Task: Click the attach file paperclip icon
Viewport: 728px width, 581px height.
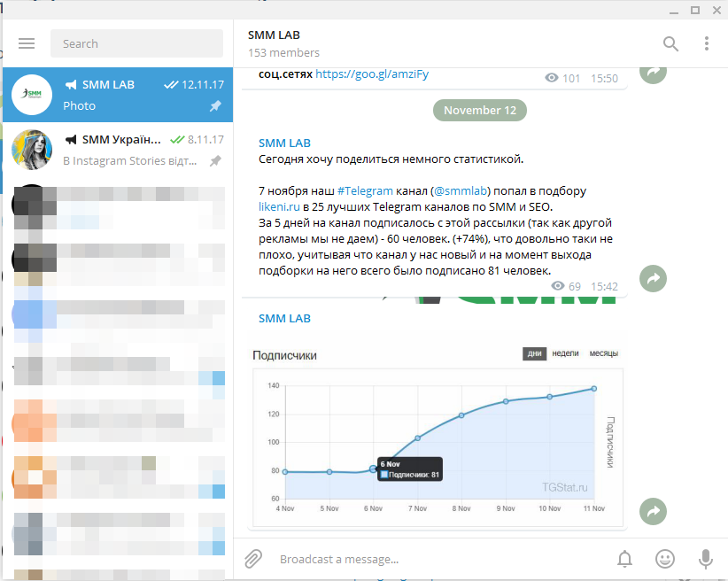Action: tap(253, 559)
